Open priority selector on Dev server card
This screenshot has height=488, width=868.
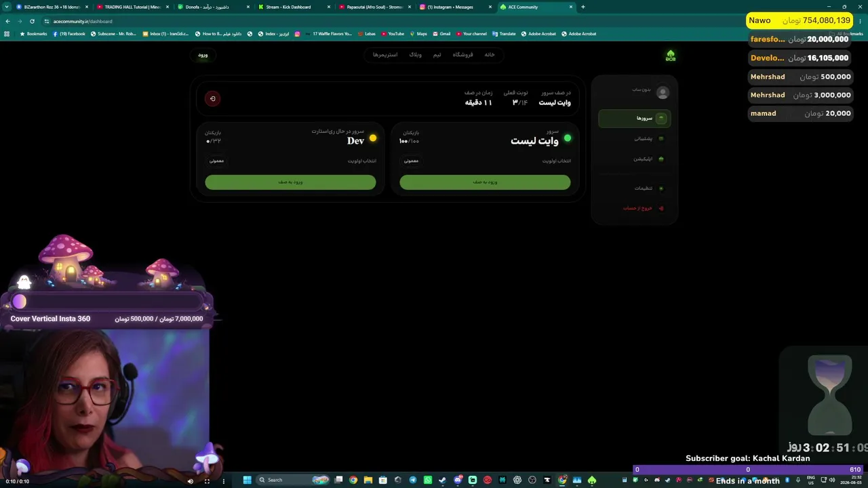click(x=216, y=161)
